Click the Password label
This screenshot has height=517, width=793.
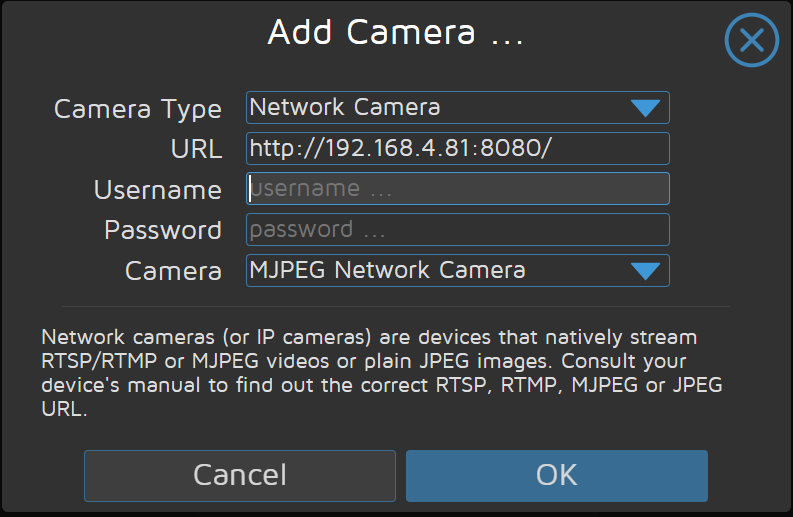click(x=162, y=230)
